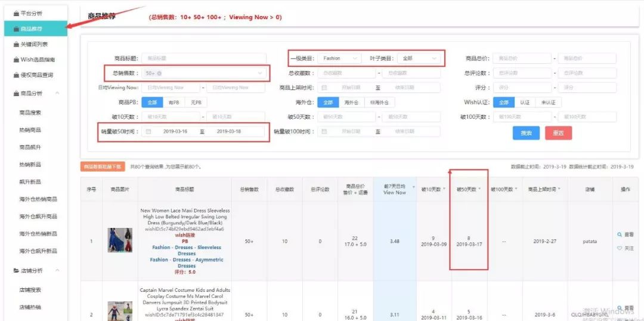Select 非海外仓 option
The image size is (644, 321).
[x=379, y=103]
